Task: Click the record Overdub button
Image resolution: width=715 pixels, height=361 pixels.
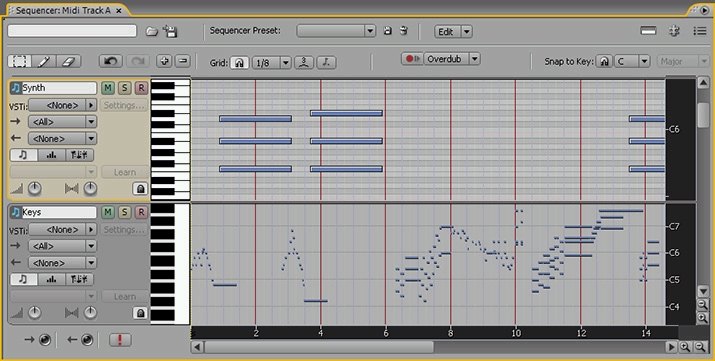Action: point(413,59)
